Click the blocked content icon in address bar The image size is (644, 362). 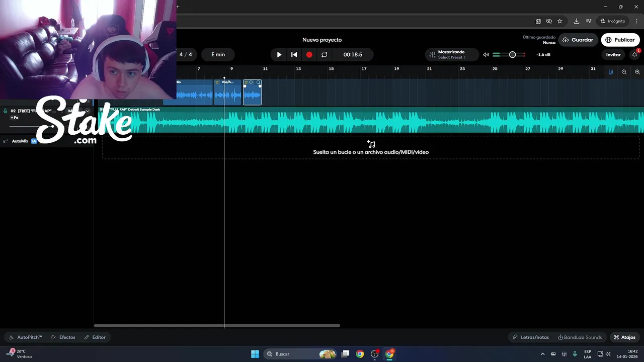coord(538,21)
